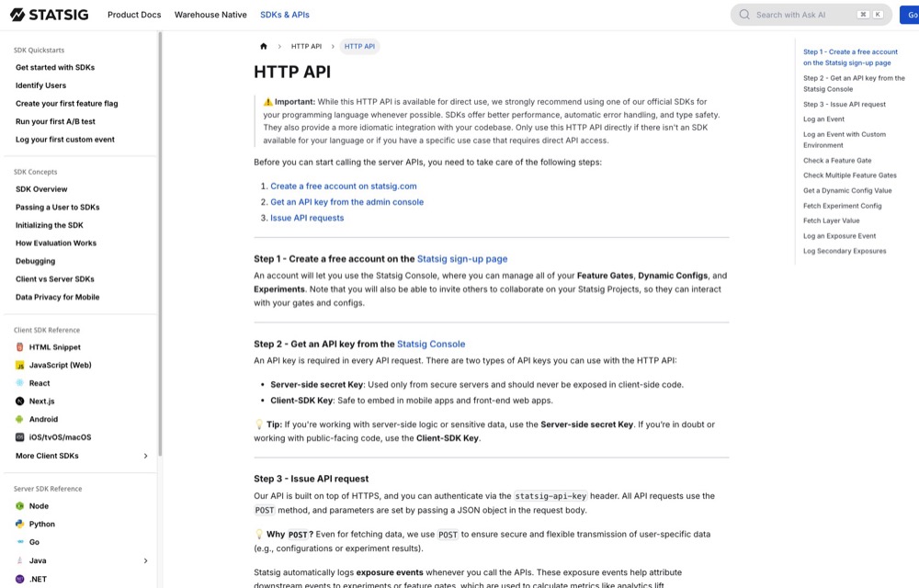Open the JavaScript (Web) SDK icon

[20, 365]
